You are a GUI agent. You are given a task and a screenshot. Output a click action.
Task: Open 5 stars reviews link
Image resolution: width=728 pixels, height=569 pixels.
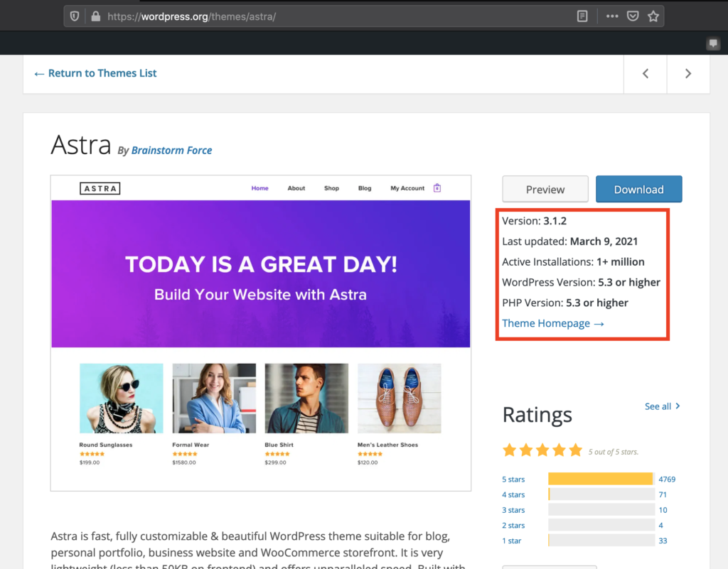point(513,479)
